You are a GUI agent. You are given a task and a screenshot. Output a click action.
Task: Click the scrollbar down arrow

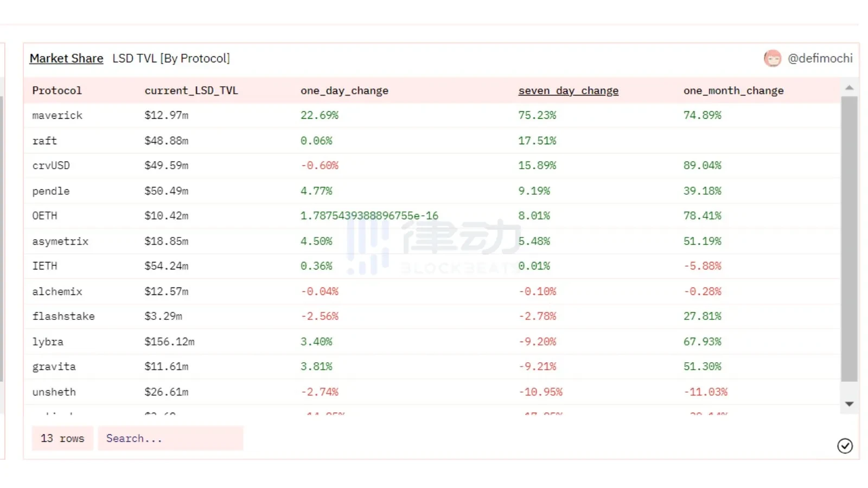pos(849,404)
